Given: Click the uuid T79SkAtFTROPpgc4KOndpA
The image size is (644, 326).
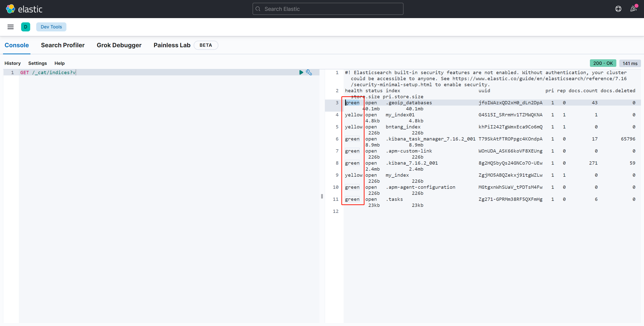Looking at the screenshot, I should coord(510,139).
